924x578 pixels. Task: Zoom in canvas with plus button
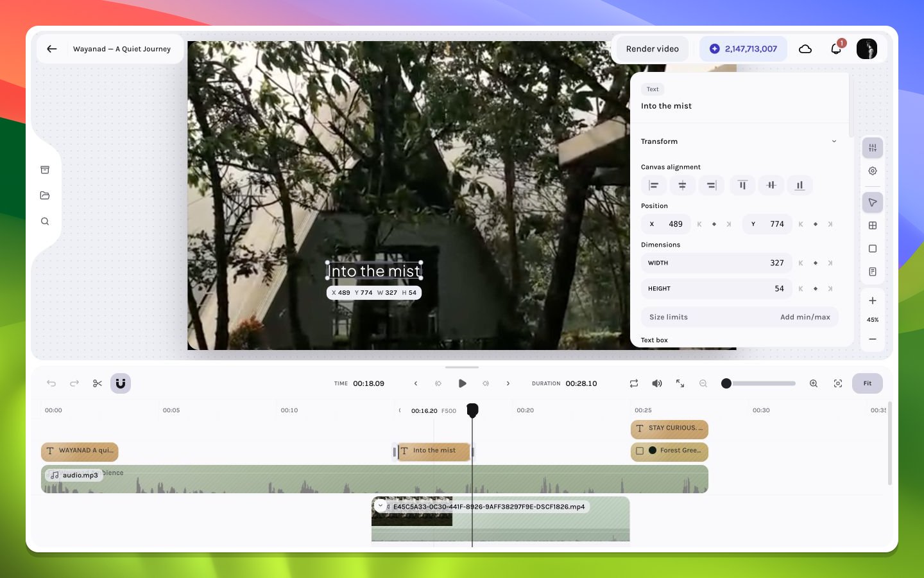[873, 301]
